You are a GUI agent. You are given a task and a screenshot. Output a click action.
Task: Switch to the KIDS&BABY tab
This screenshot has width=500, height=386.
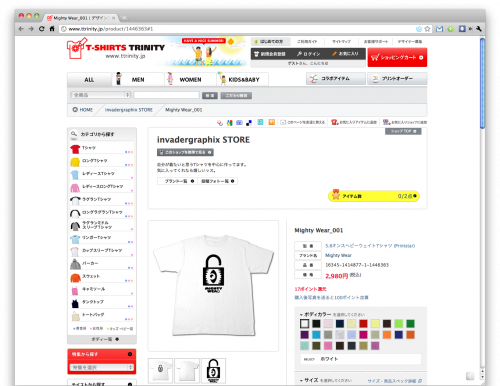243,80
